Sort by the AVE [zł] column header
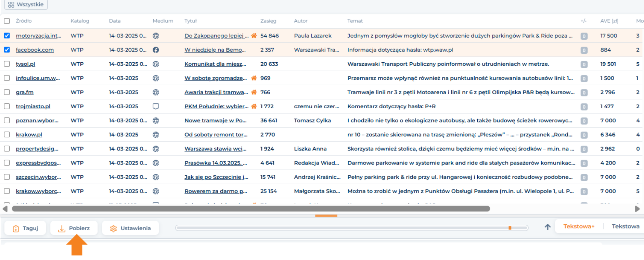The height and width of the screenshot is (260, 644). point(609,21)
